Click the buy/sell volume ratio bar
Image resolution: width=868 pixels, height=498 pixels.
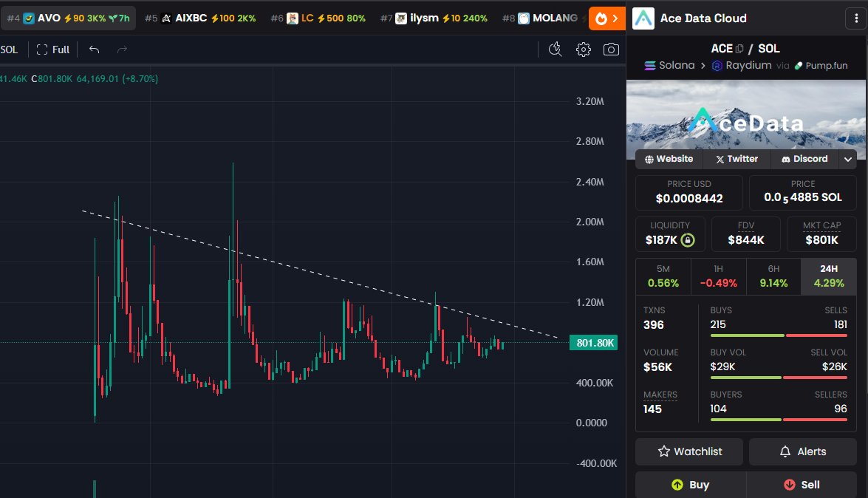coord(779,378)
